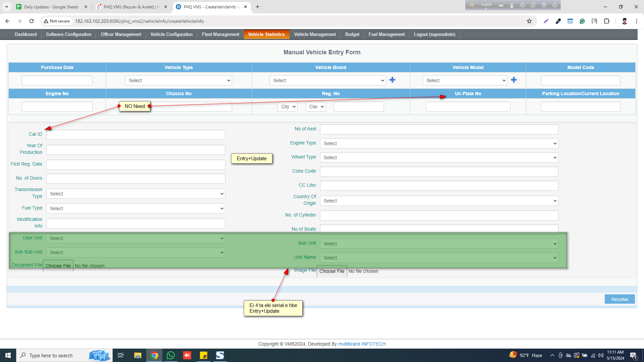Screen dimensions: 644x362
Task: Click plus icon next to Vehicle Model
Action: pyautogui.click(x=514, y=80)
